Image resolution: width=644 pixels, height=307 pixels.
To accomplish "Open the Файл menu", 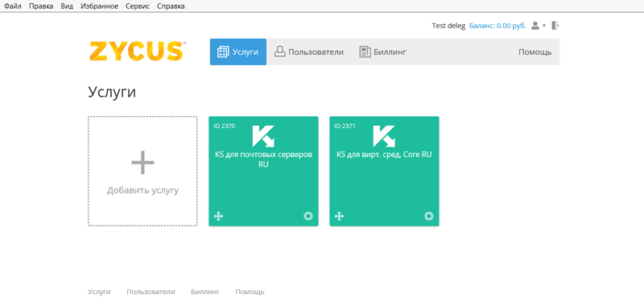I will tap(13, 6).
